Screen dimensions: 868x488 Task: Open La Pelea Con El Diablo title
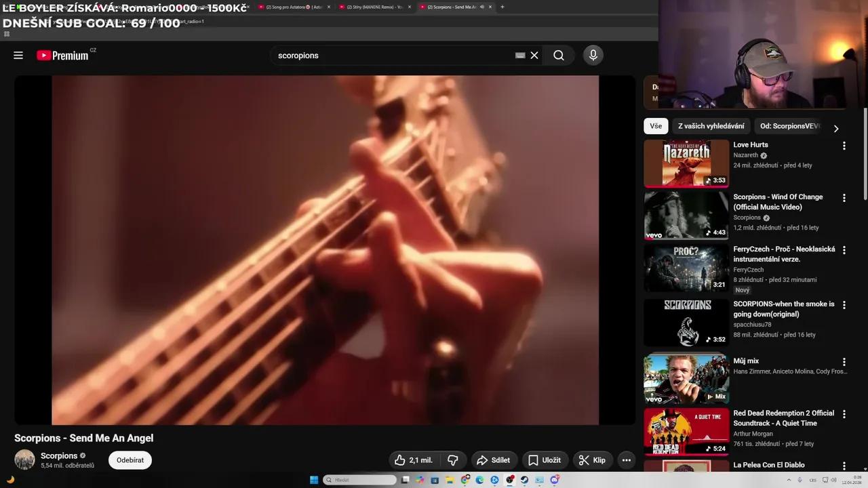769,465
